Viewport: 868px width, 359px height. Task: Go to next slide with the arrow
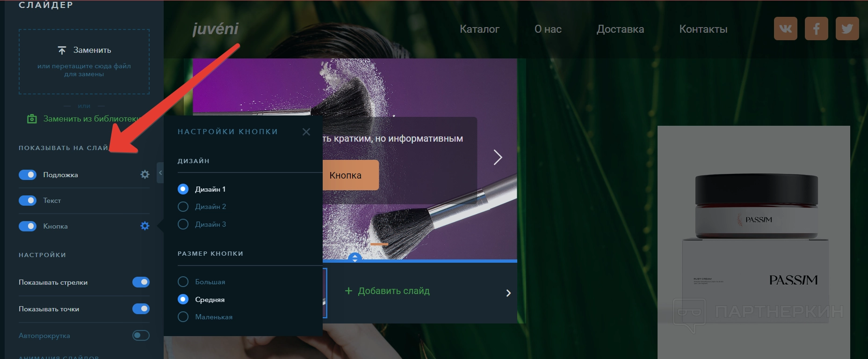[x=498, y=157]
